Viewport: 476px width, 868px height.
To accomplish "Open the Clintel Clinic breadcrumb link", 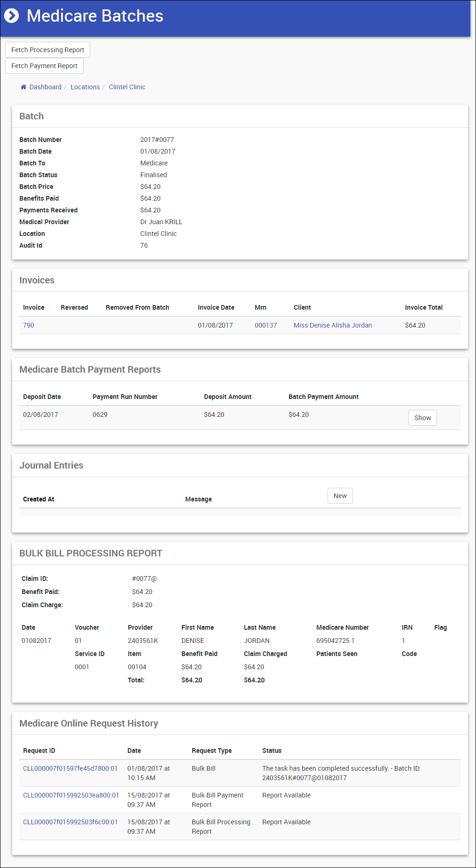I will click(127, 87).
